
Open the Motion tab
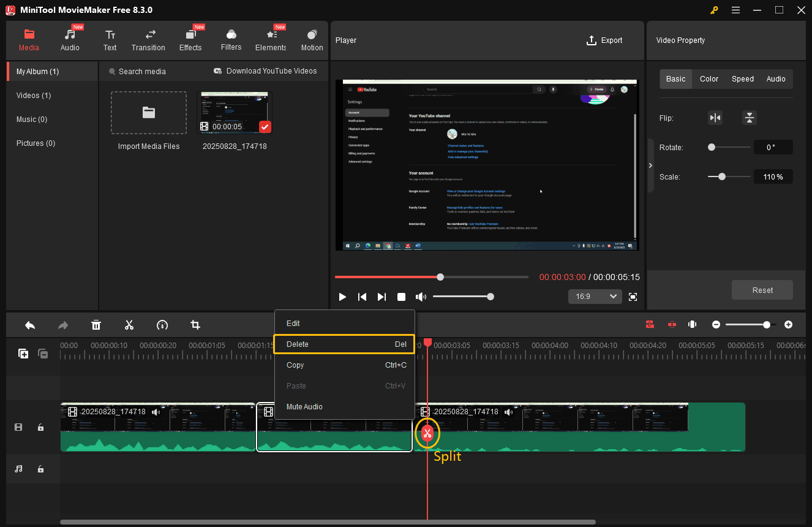(312, 40)
